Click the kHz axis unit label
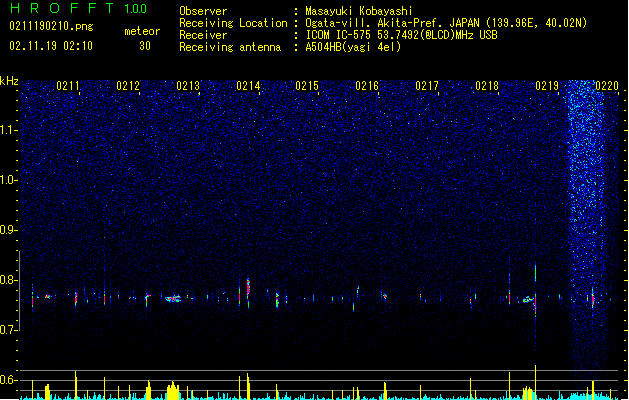This screenshot has height=400, width=629. 9,81
